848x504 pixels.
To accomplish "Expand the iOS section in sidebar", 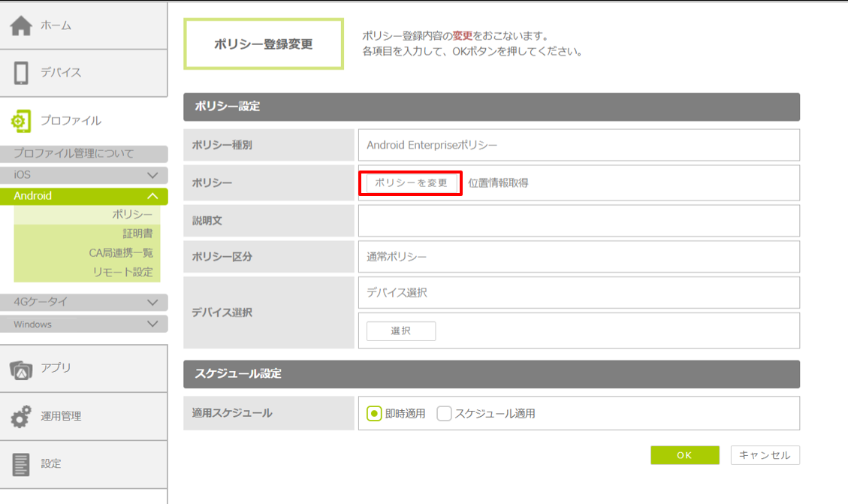I will click(x=152, y=175).
